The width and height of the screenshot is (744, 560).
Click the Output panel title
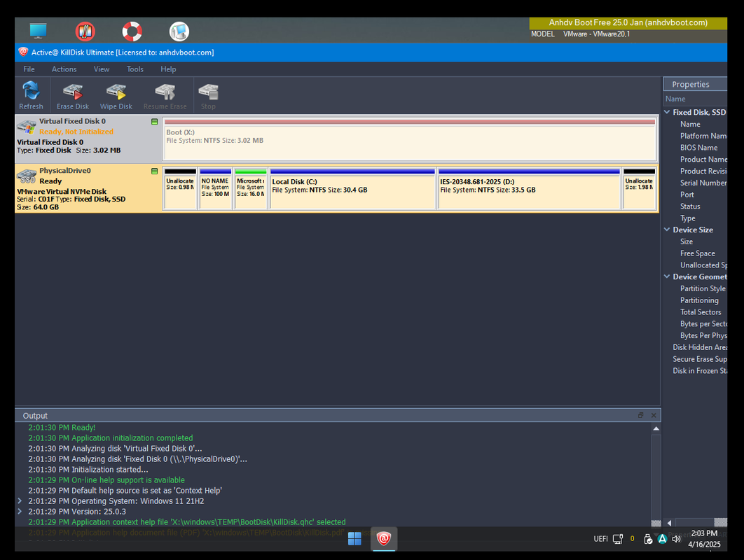(x=35, y=415)
